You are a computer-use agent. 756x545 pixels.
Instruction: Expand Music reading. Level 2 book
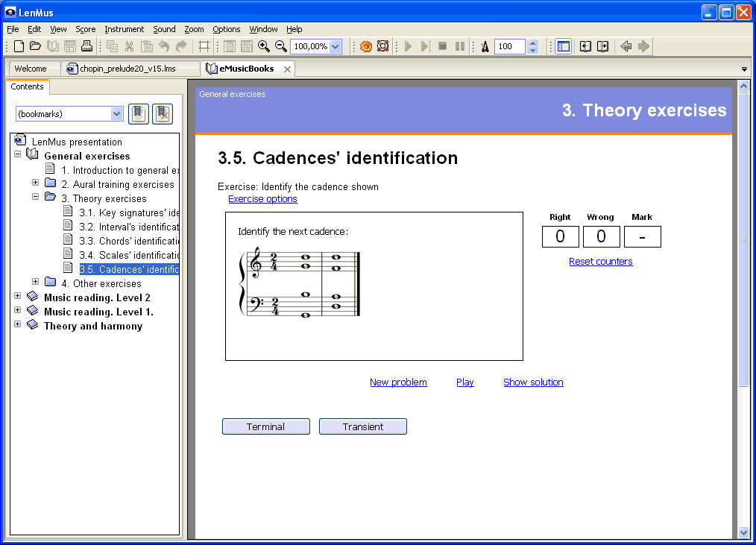[18, 296]
